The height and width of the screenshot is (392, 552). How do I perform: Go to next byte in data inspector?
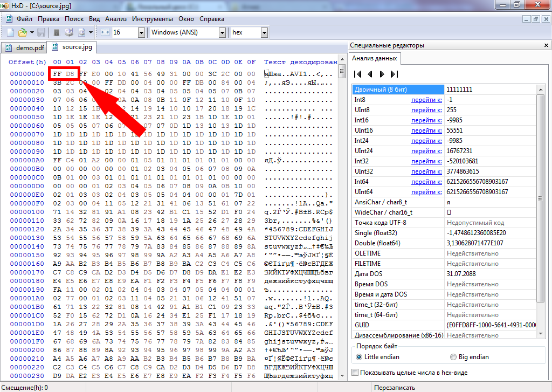(382, 74)
